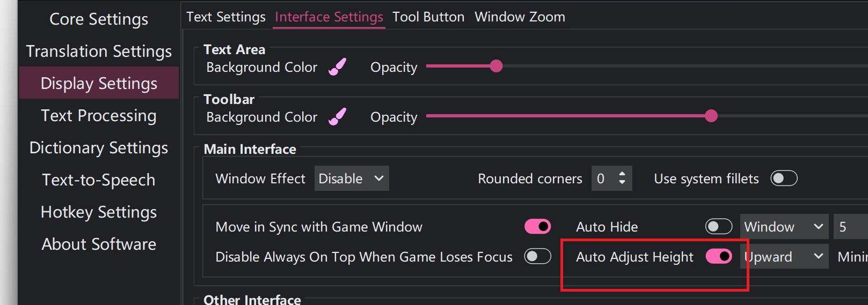Viewport: 868px width, 305px height.
Task: Go to the Window Zoom tab
Action: 520,17
